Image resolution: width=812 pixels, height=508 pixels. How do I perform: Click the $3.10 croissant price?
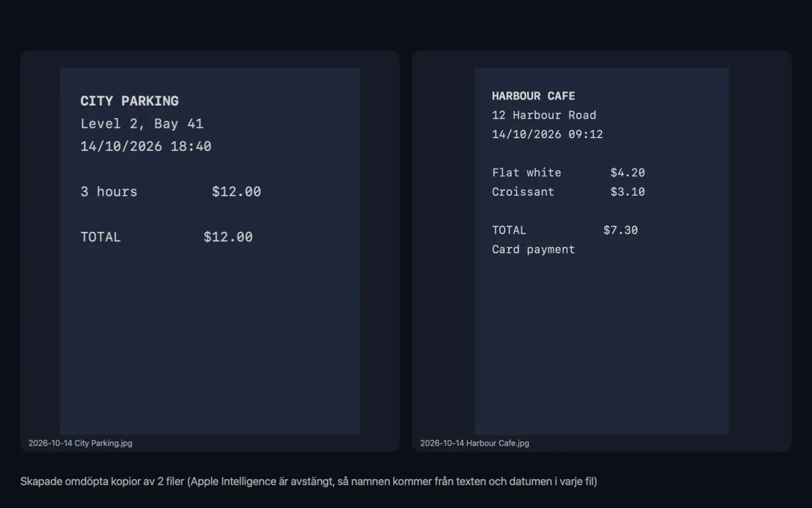[628, 192]
